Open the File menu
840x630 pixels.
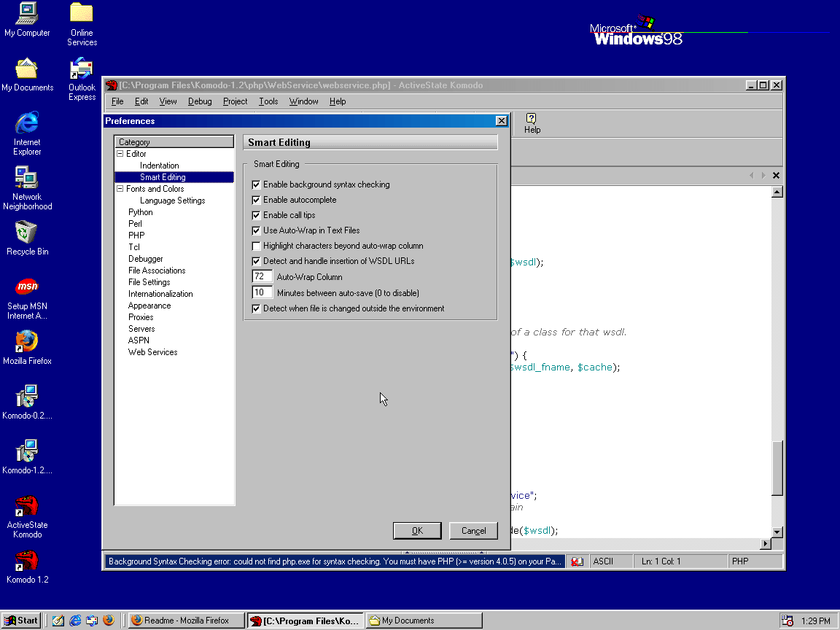[x=117, y=101]
